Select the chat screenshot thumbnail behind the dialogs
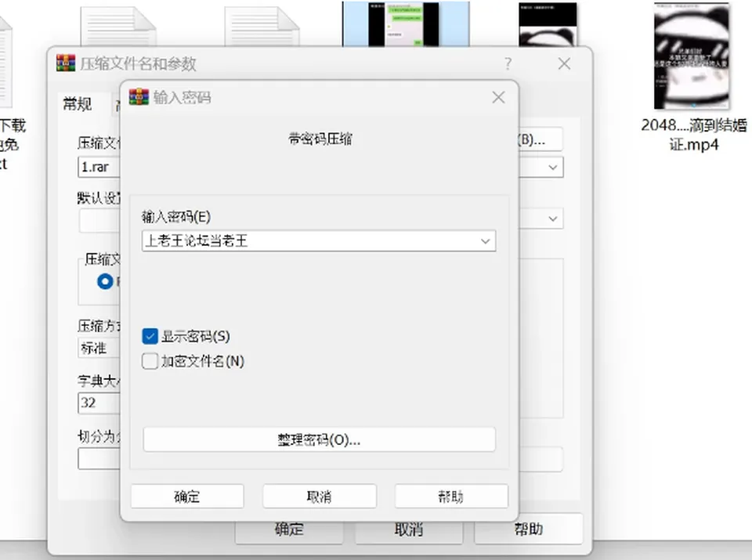The image size is (752, 560). tap(406, 24)
